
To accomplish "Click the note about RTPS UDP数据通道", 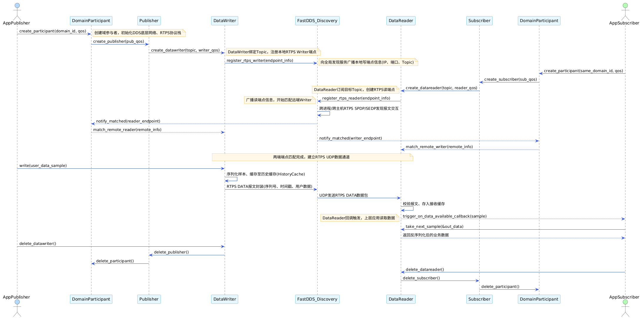I will pyautogui.click(x=313, y=157).
